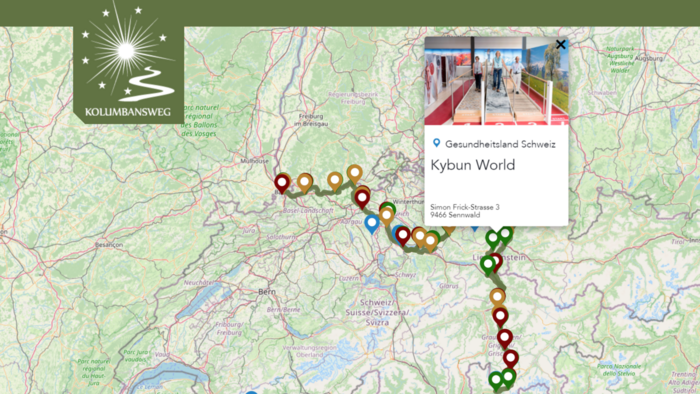Screen dimensions: 700x394
Task: Open the Kybun World title link
Action: pos(472,165)
